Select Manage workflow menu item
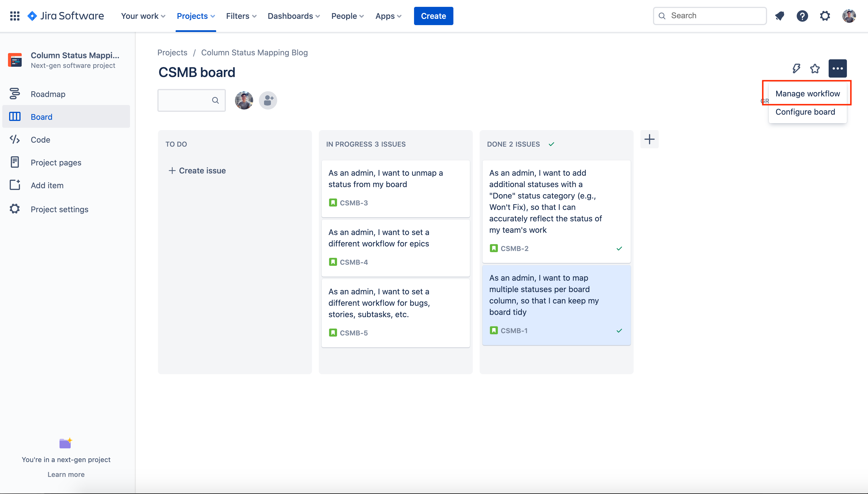The width and height of the screenshot is (868, 494). coord(807,94)
